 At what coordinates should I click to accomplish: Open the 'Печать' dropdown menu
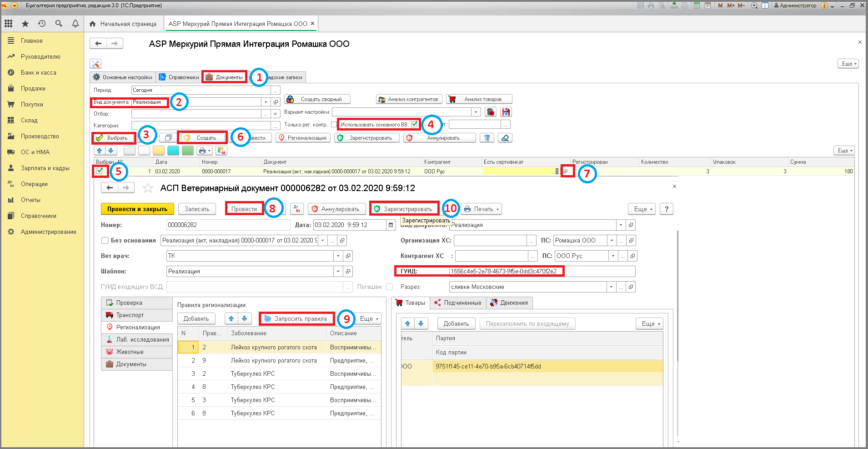click(x=482, y=209)
